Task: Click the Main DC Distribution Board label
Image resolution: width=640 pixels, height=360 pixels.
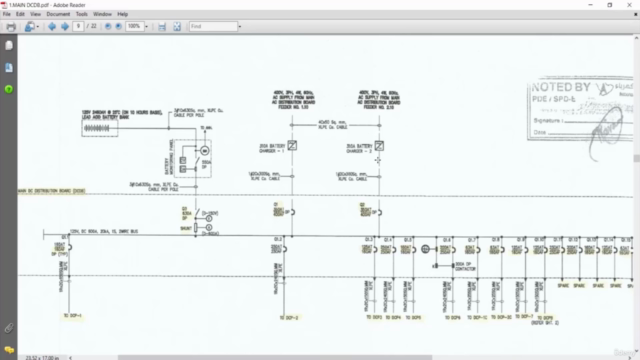Action: 51,191
